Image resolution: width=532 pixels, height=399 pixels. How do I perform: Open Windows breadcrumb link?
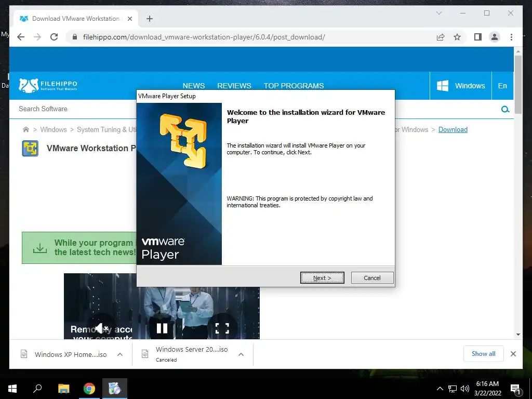[x=54, y=129]
